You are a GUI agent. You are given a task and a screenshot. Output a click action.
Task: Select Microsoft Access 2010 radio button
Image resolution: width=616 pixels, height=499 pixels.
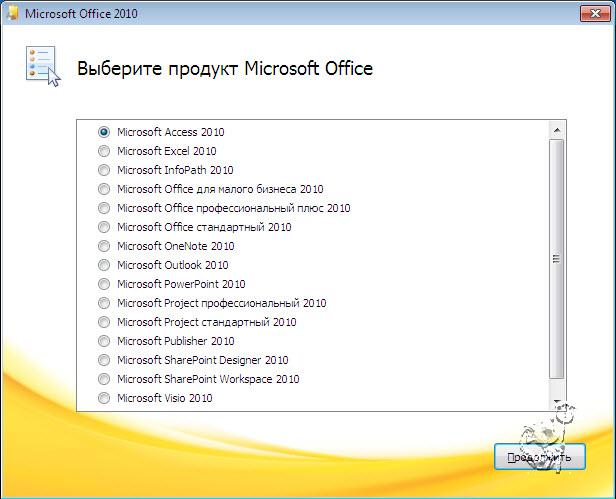(x=104, y=132)
